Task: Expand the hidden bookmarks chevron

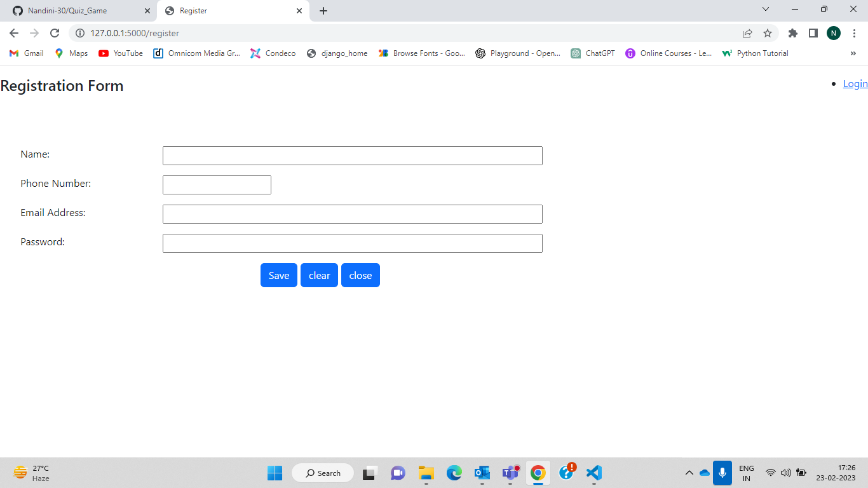Action: coord(853,53)
